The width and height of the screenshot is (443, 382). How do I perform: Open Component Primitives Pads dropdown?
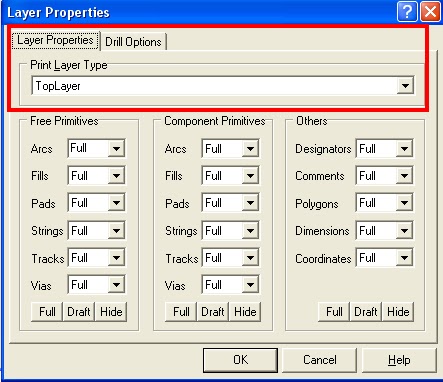250,203
